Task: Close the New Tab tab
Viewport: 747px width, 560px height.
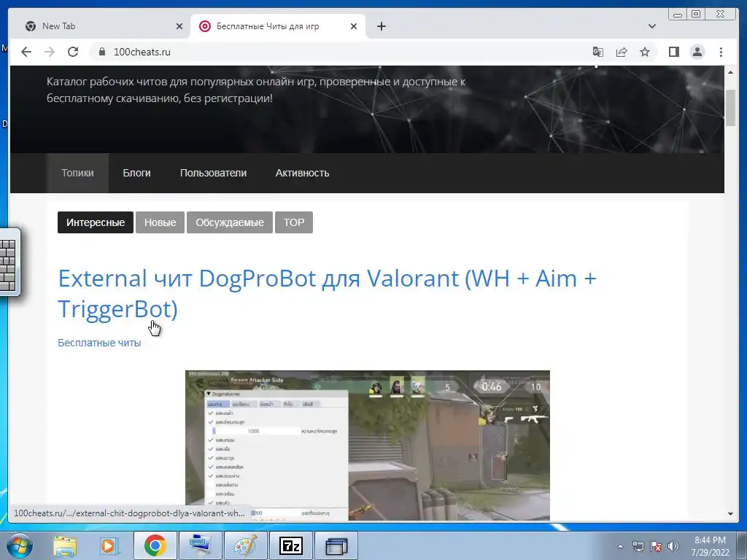Action: 179,27
